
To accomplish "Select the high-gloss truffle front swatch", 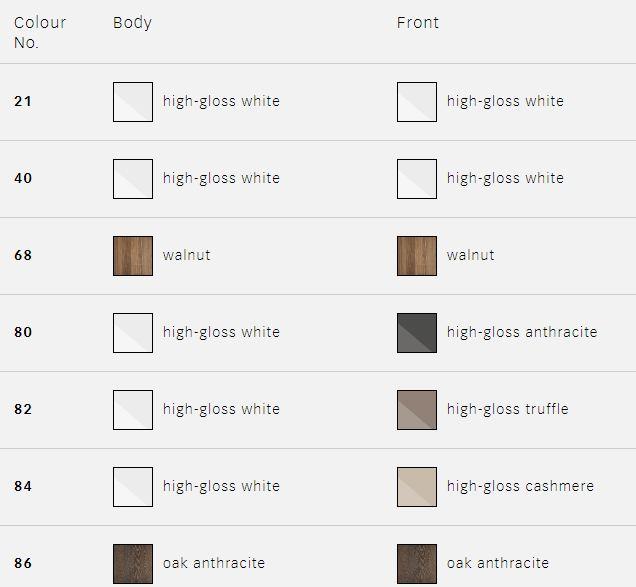I will click(417, 410).
